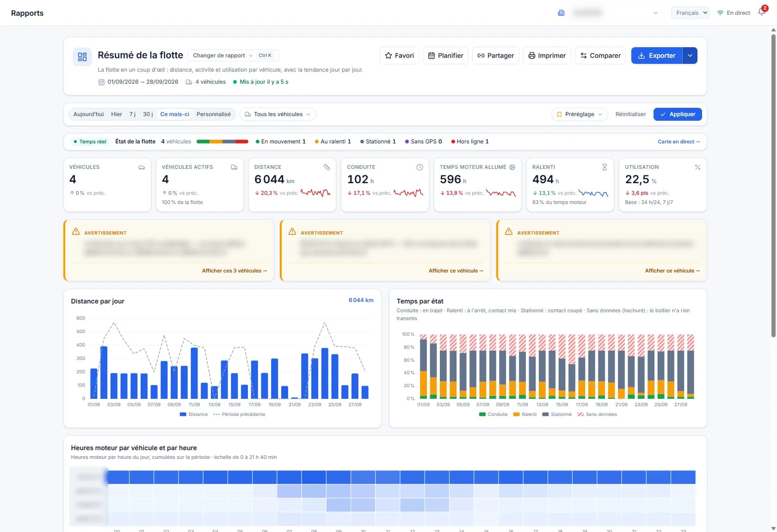Viewport: 777px width, 532px height.
Task: Click the building icon near account name
Action: click(x=561, y=13)
